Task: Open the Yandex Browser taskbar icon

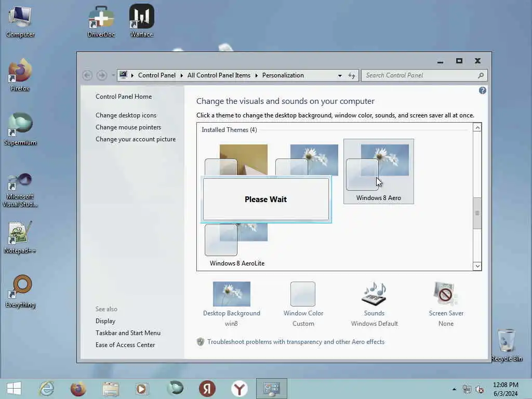Action: click(239, 389)
